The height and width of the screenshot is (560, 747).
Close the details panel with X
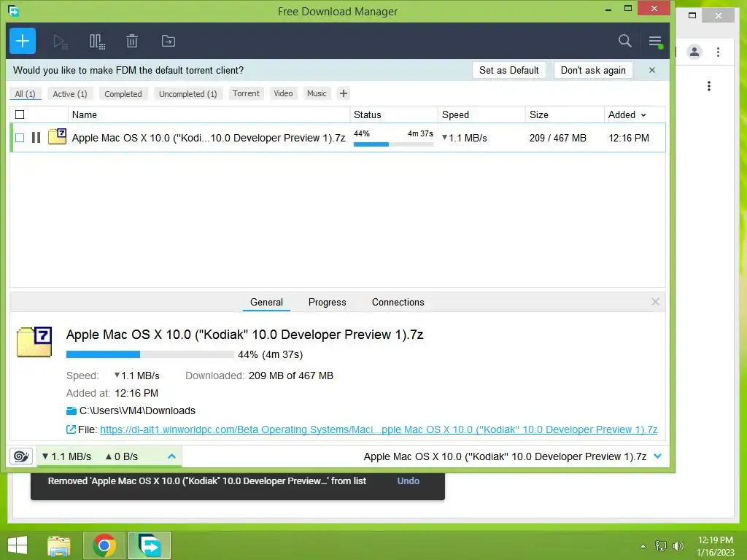click(655, 301)
